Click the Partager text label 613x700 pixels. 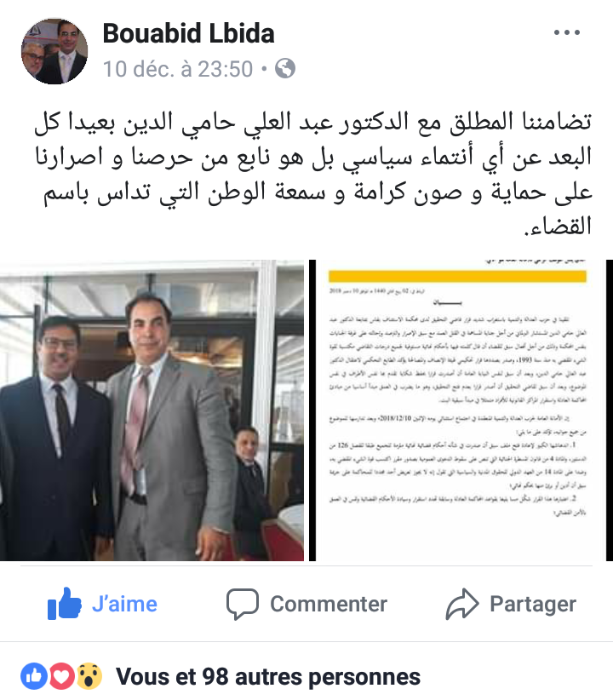533,604
